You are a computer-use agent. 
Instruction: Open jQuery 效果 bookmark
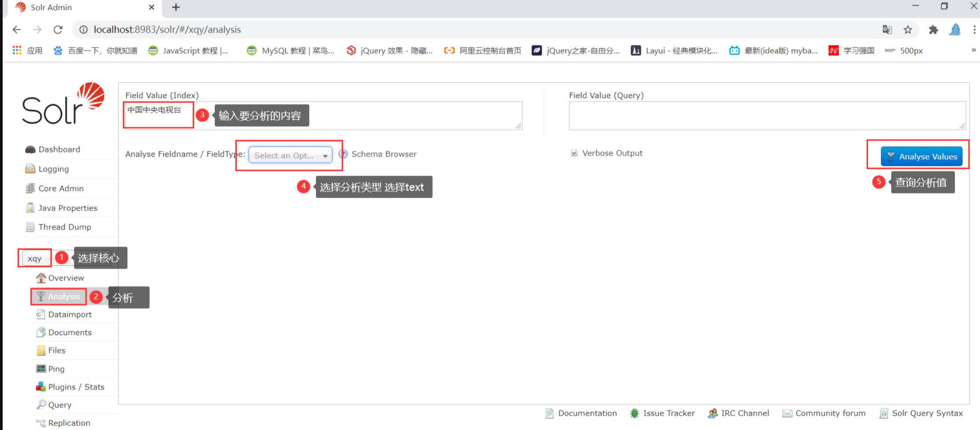(x=390, y=51)
